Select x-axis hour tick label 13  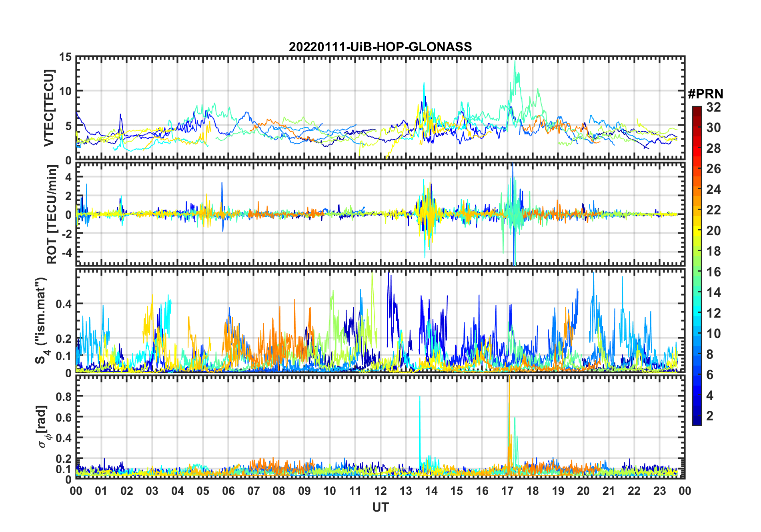(x=406, y=491)
